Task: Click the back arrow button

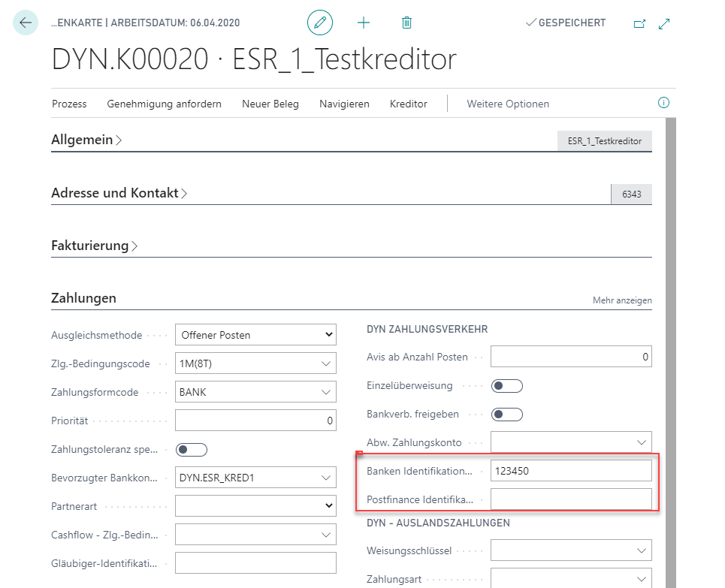Action: (x=26, y=23)
